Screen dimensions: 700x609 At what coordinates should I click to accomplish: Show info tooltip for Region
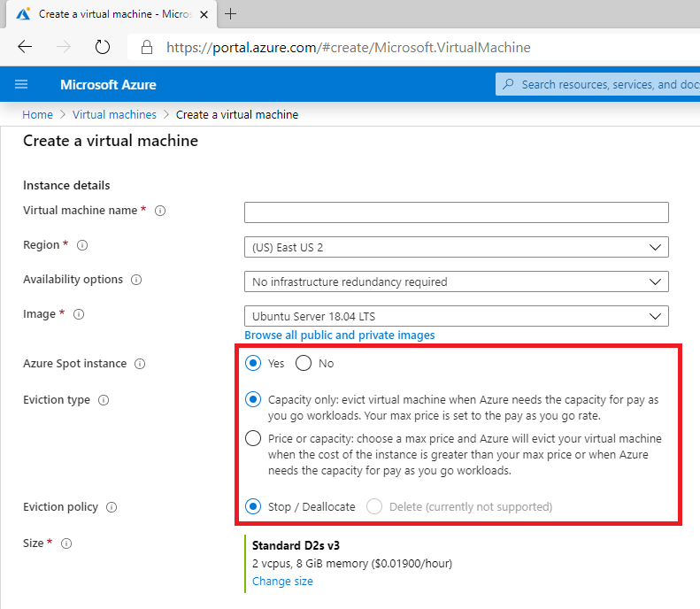[x=82, y=245]
